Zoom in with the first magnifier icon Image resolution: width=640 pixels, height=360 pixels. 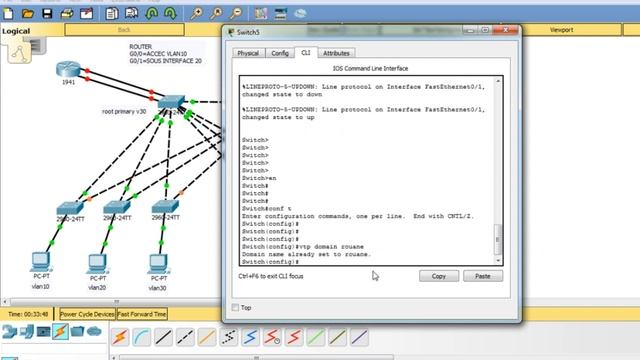point(197,14)
